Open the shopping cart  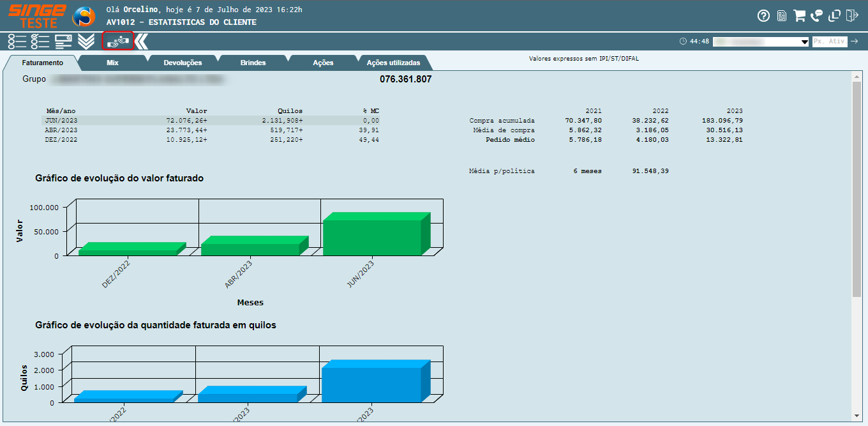click(799, 16)
